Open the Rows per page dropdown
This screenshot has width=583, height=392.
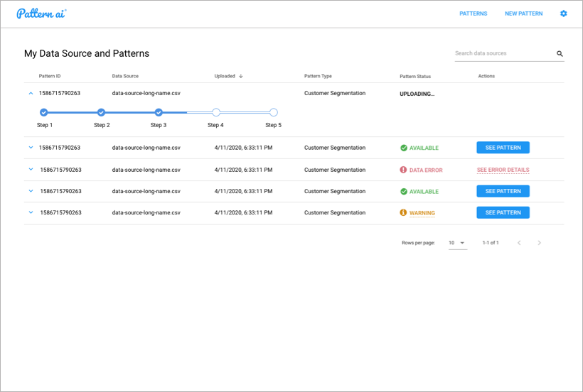pos(457,243)
